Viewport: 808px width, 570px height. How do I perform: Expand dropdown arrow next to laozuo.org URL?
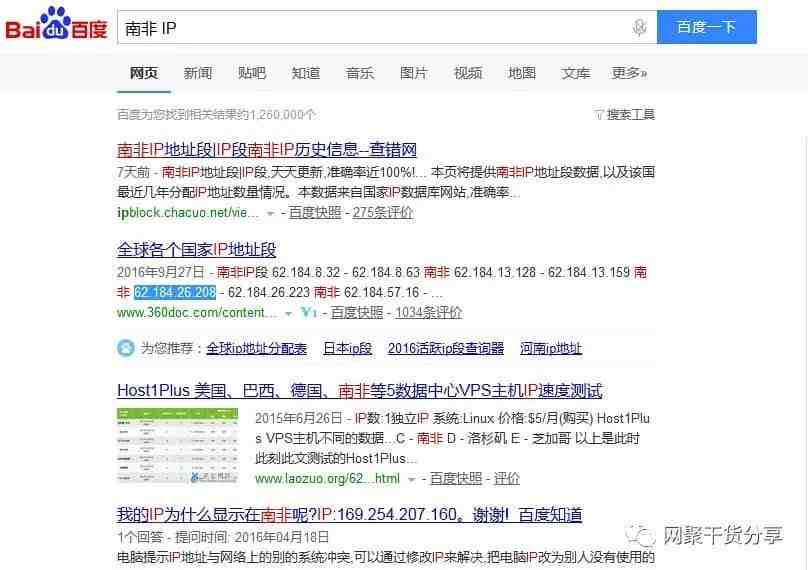[x=411, y=479]
